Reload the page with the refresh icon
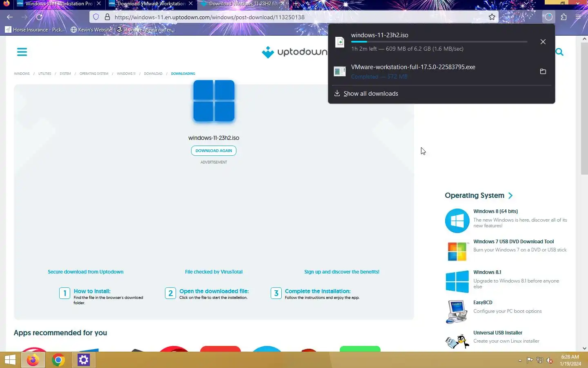This screenshot has height=368, width=588. [39, 17]
